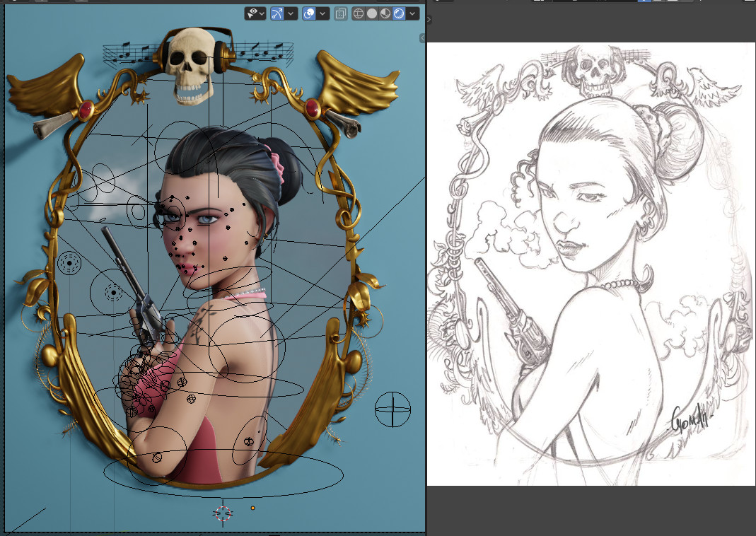Expand the 3D viewport sidebar arrow
Image resolution: width=756 pixels, height=536 pixels.
422,37
